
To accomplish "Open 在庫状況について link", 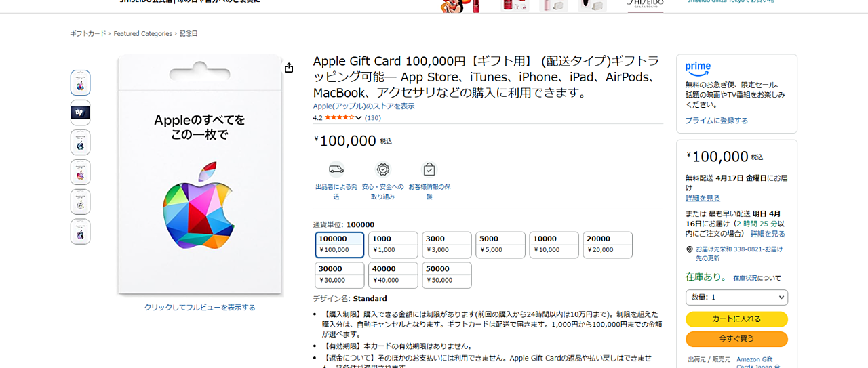I will (757, 278).
